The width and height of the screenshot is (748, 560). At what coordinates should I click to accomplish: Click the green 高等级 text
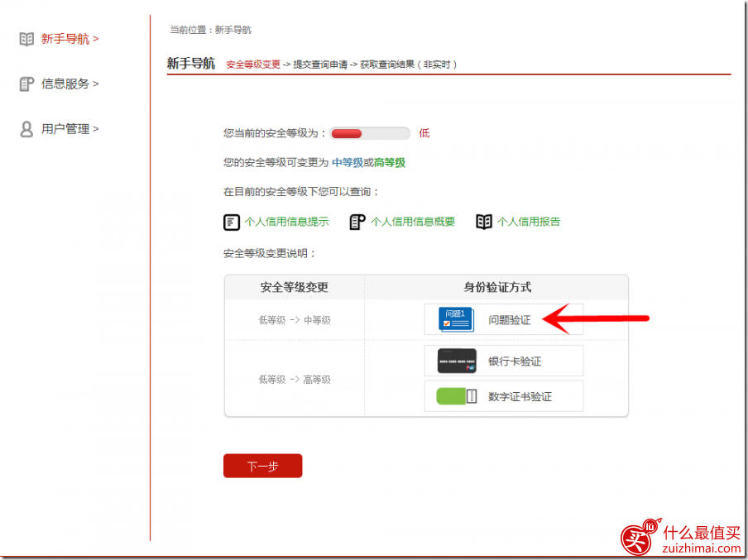390,163
